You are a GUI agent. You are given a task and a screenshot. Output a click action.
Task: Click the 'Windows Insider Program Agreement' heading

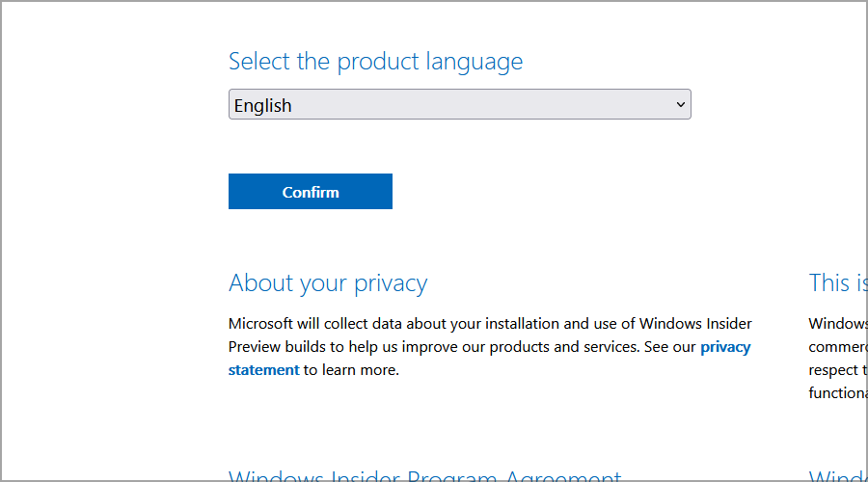(x=424, y=476)
